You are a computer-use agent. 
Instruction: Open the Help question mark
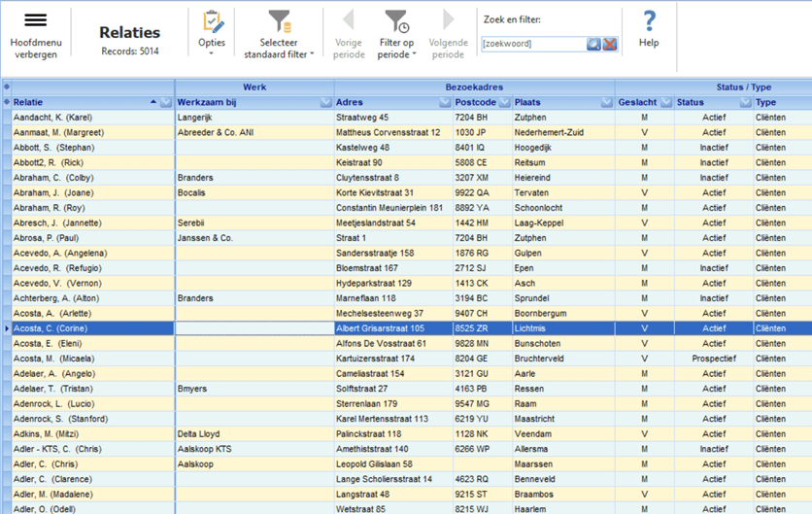pos(649,21)
